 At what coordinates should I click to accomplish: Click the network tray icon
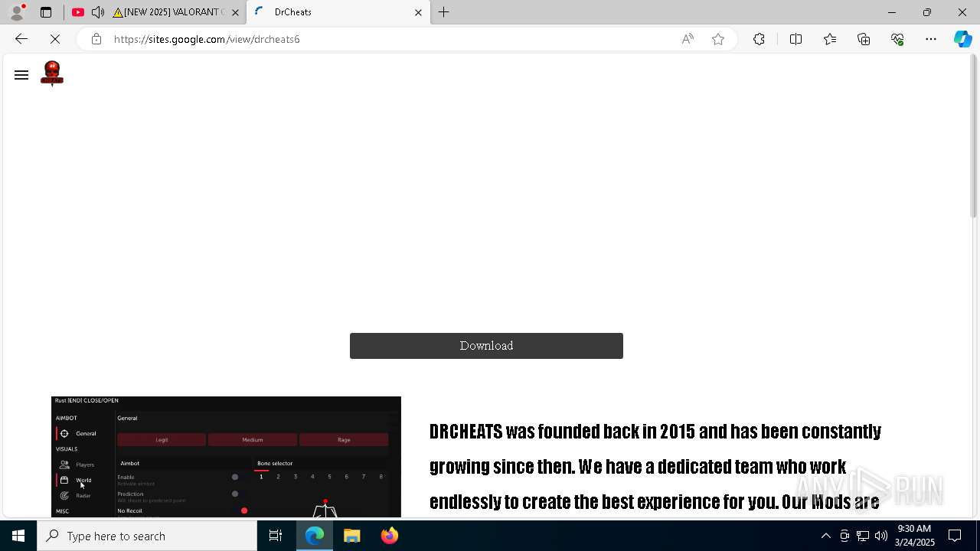(x=863, y=536)
